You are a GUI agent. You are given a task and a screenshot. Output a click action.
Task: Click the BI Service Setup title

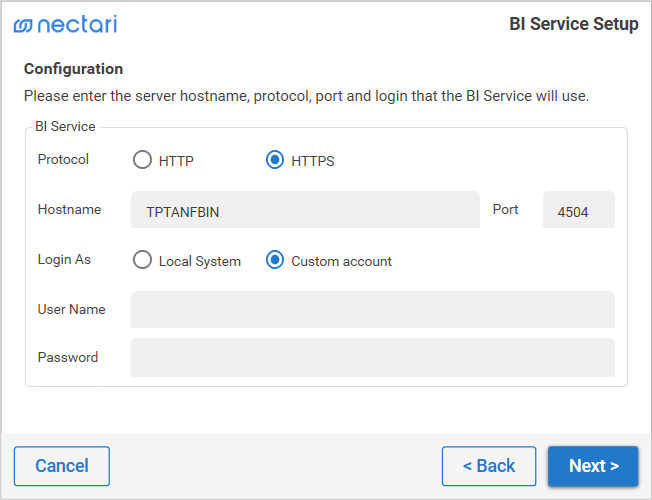[x=574, y=24]
